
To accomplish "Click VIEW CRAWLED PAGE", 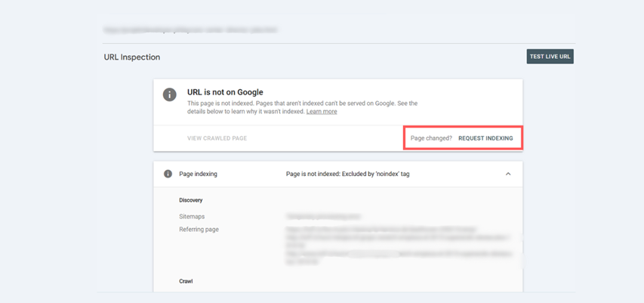I will (x=217, y=138).
